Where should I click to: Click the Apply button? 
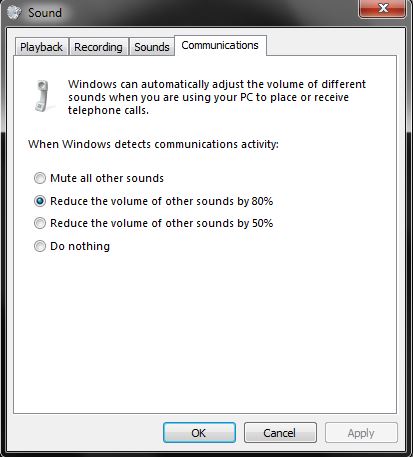(361, 433)
